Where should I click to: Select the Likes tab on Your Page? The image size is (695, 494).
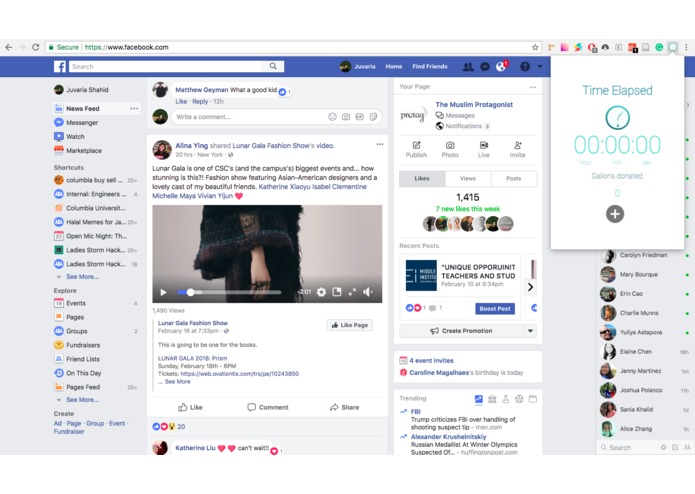click(422, 179)
